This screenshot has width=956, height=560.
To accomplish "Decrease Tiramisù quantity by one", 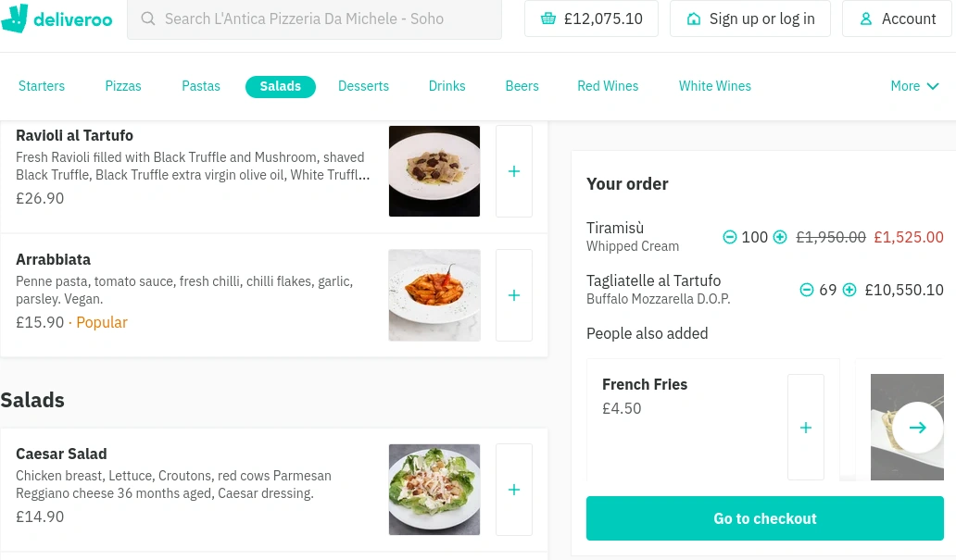I will pos(730,237).
